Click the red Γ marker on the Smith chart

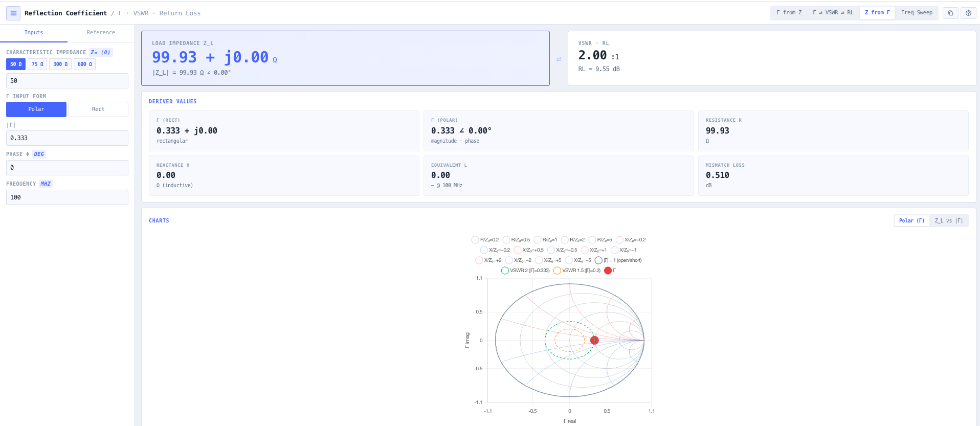click(x=594, y=340)
